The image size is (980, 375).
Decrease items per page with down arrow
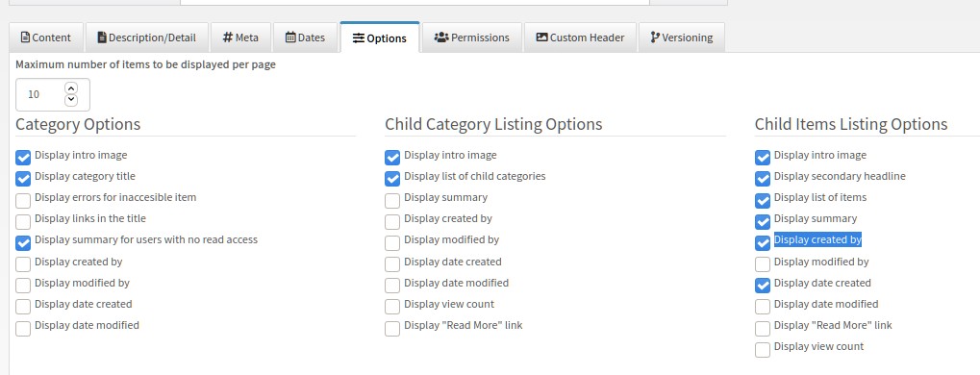[x=71, y=100]
